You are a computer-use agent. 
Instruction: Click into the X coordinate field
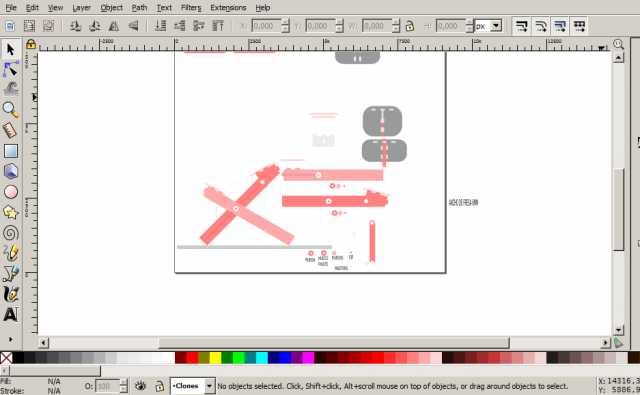(266, 26)
